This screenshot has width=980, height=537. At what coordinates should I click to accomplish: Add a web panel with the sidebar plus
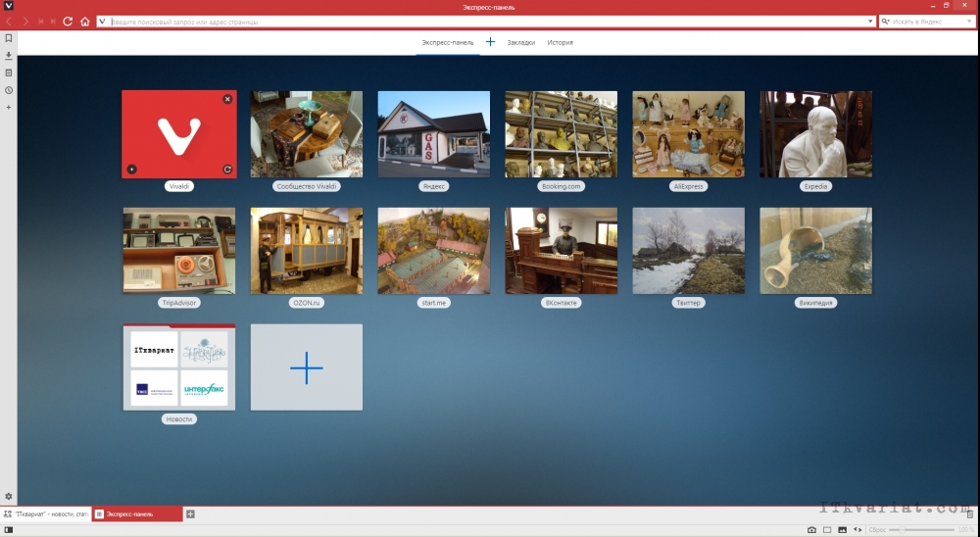(x=9, y=108)
